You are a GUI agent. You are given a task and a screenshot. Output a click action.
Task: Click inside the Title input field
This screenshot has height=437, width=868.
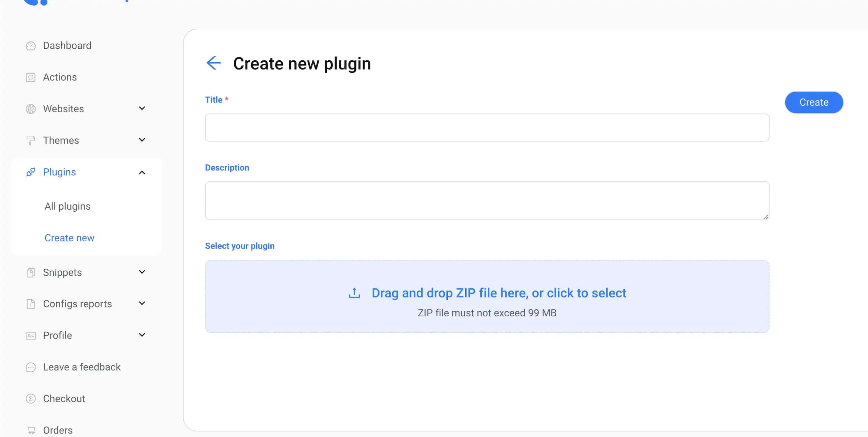click(x=486, y=128)
